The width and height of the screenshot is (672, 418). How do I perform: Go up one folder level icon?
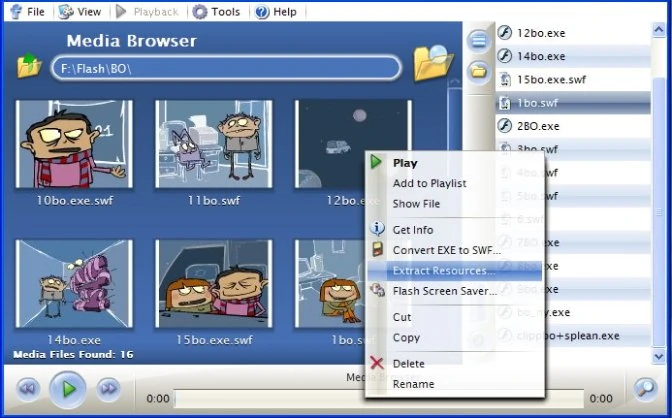(29, 66)
